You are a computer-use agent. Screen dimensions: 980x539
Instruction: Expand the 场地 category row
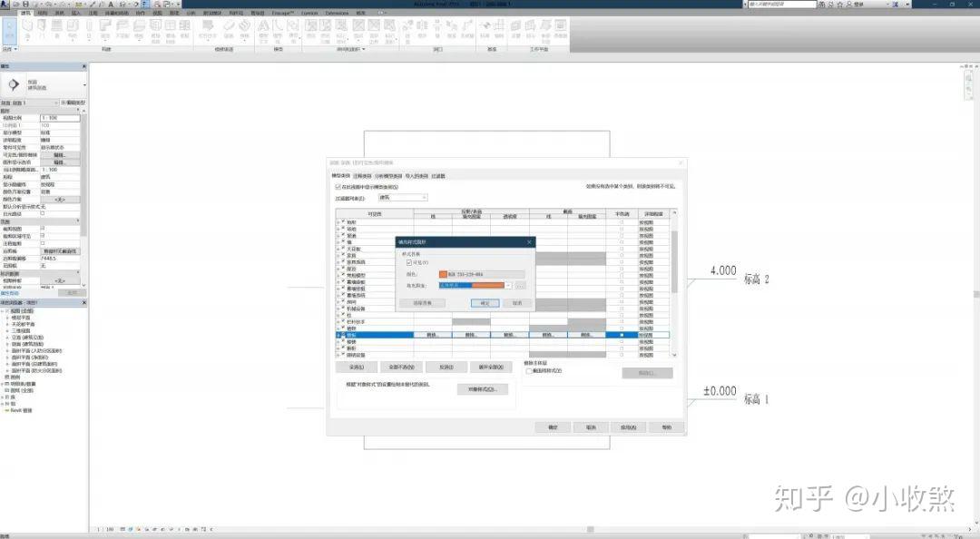[x=338, y=229]
